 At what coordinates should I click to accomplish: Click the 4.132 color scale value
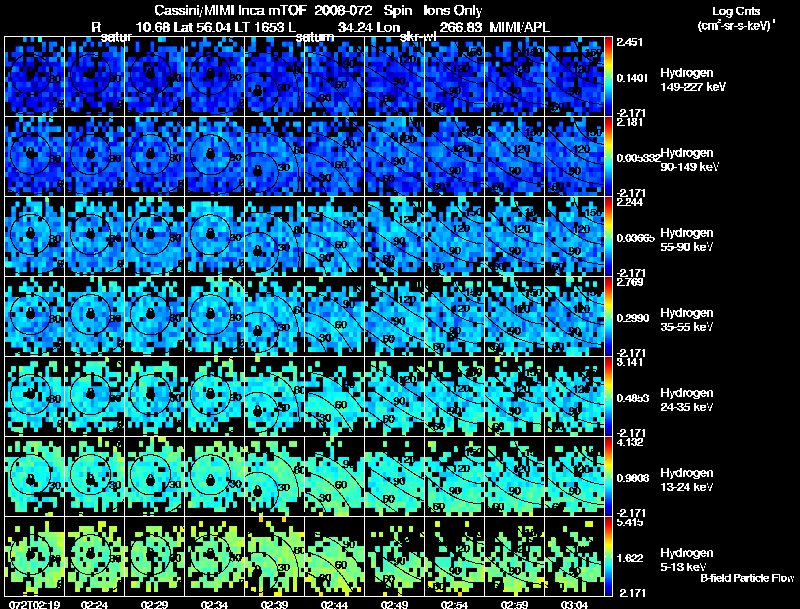click(630, 442)
